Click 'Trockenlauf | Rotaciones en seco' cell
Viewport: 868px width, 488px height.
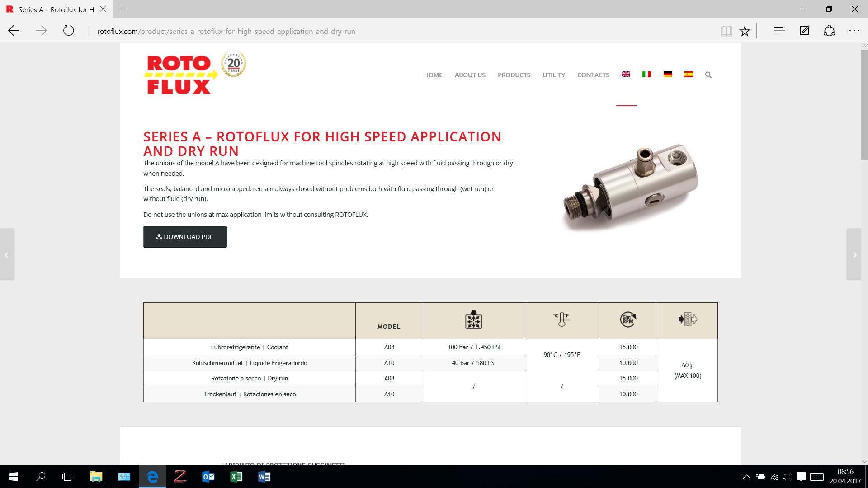click(x=250, y=394)
